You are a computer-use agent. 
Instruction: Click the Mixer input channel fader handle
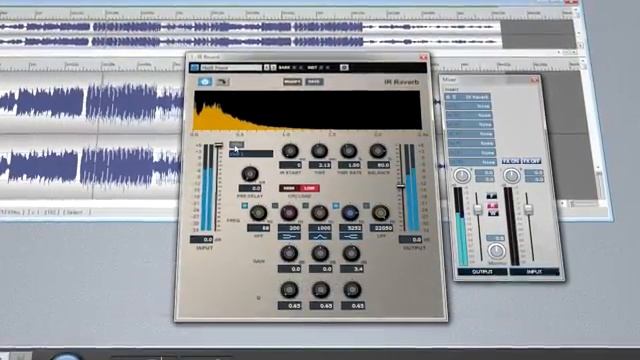point(529,209)
